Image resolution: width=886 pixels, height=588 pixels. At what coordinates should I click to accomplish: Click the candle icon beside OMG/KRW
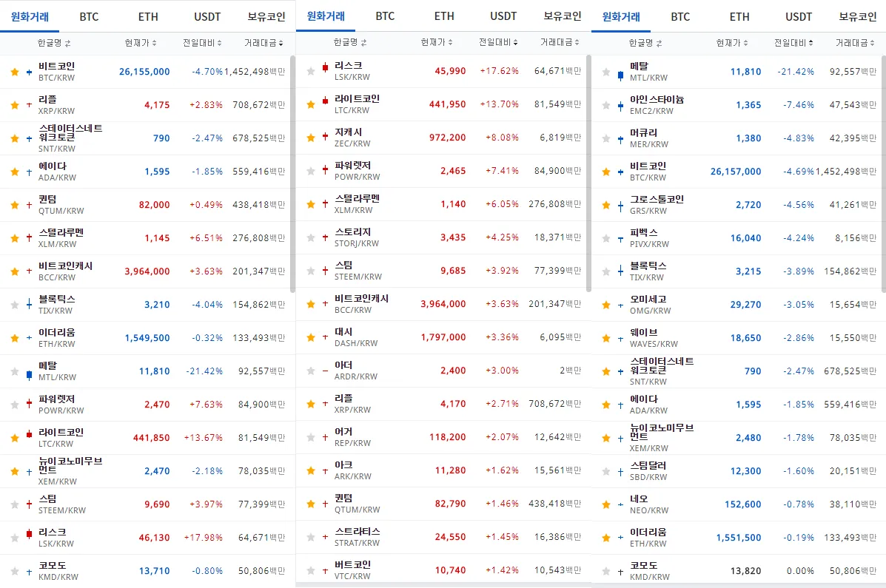click(x=620, y=305)
